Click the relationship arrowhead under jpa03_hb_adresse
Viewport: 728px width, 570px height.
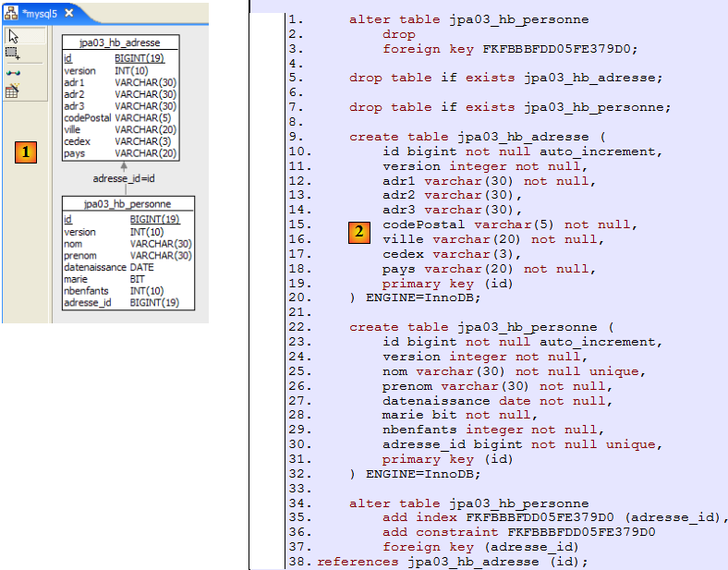pyautogui.click(x=124, y=165)
